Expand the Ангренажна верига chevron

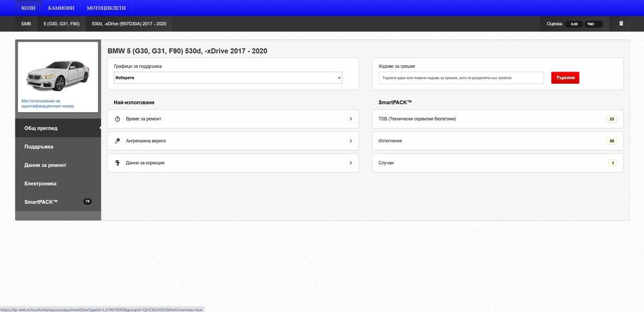351,141
